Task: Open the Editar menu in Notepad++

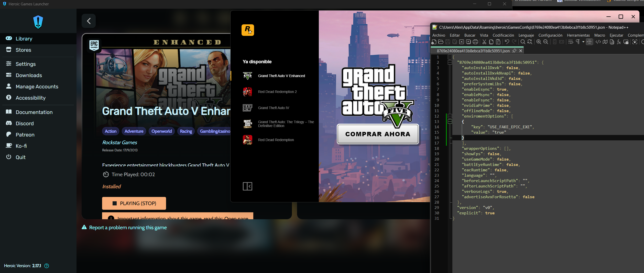Action: tap(455, 35)
